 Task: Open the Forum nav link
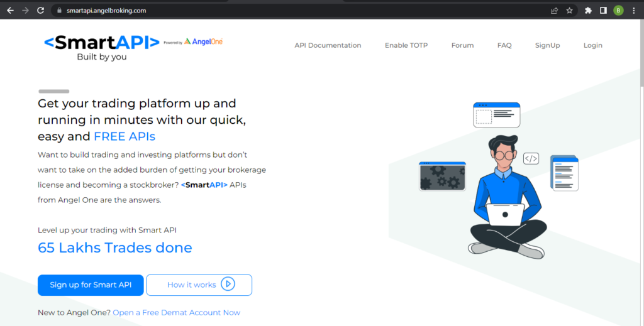point(462,45)
